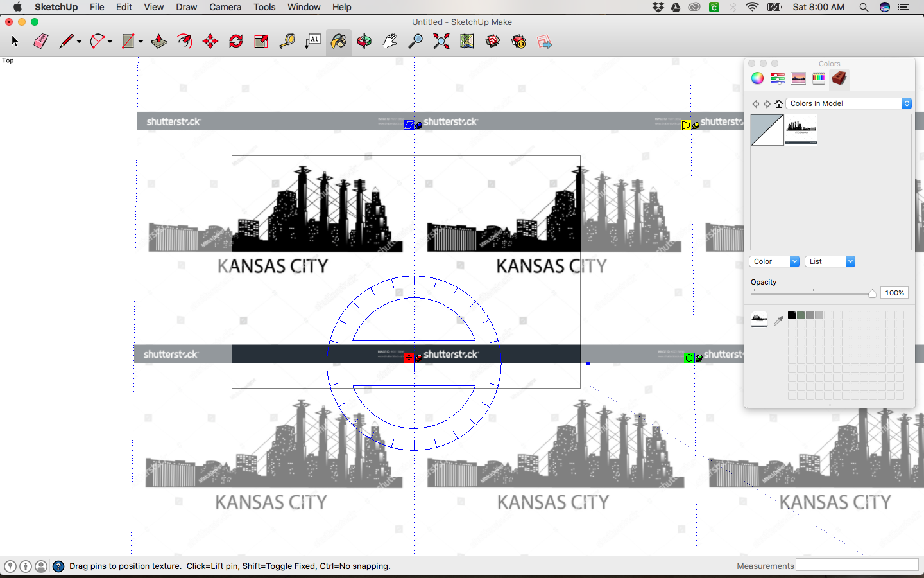The width and height of the screenshot is (924, 578).
Task: Open shape tool variants dropdown arrow
Action: coord(141,42)
